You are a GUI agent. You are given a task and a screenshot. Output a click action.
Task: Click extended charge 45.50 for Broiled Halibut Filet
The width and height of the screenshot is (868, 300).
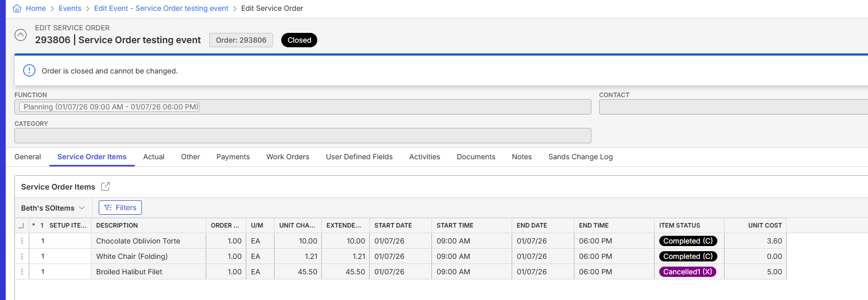pyautogui.click(x=346, y=272)
